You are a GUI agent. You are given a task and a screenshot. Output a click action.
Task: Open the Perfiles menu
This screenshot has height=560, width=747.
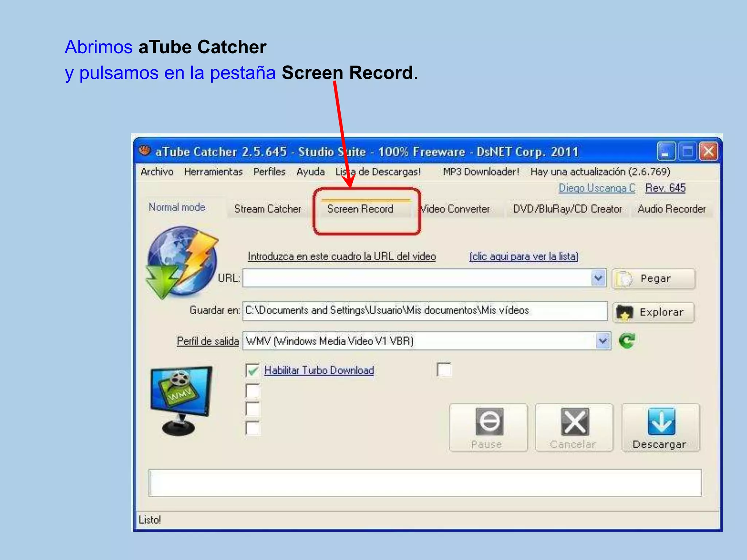(270, 172)
